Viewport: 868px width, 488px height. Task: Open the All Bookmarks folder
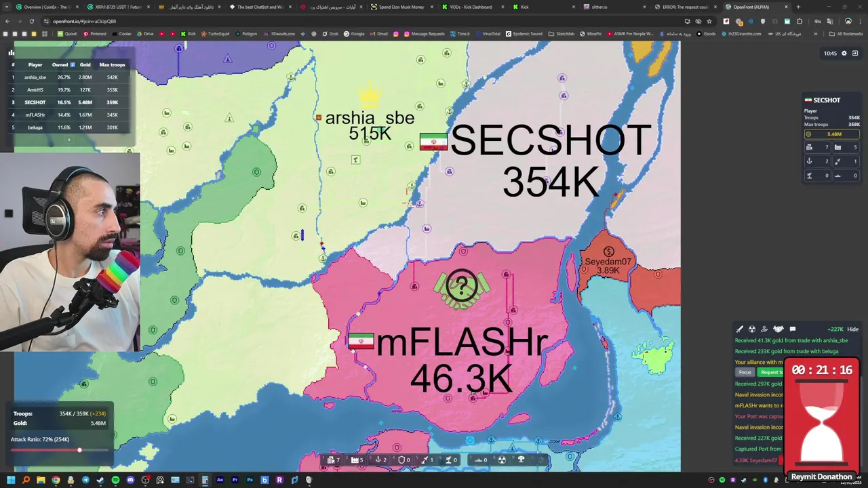coord(846,33)
